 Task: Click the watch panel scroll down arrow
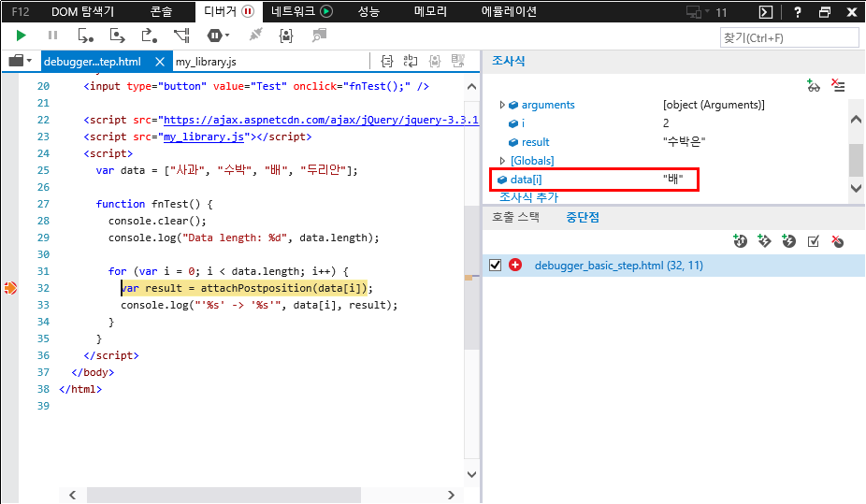[856, 188]
